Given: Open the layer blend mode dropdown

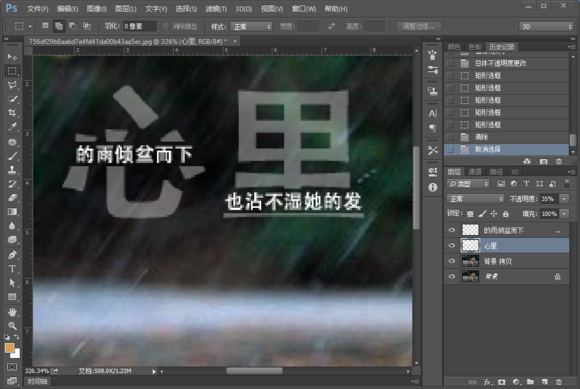Looking at the screenshot, I should (x=475, y=199).
